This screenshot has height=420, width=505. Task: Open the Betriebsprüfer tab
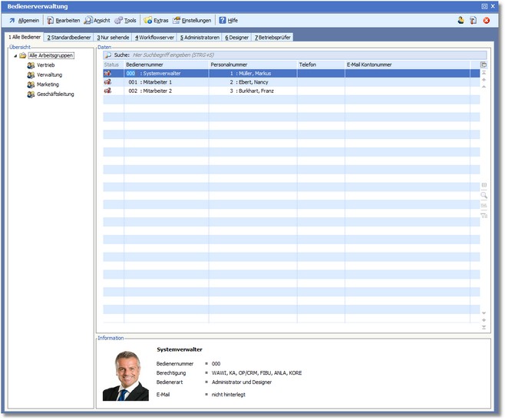[x=272, y=37]
